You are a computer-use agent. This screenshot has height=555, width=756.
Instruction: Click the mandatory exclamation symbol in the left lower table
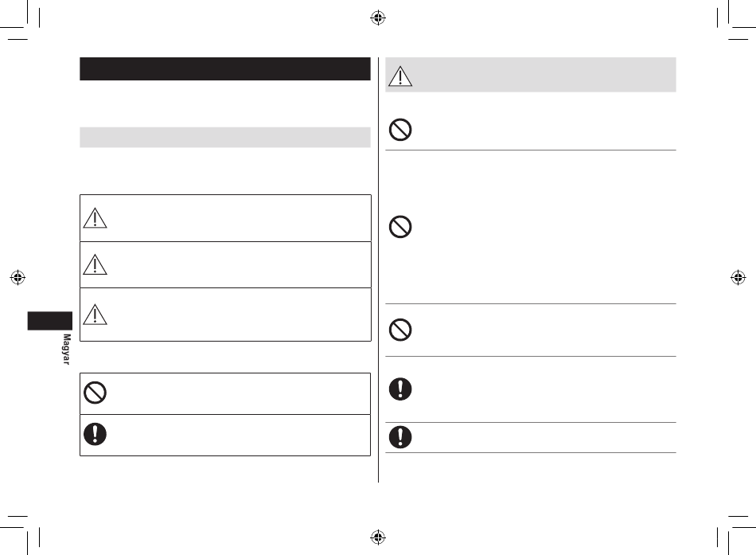[95, 434]
